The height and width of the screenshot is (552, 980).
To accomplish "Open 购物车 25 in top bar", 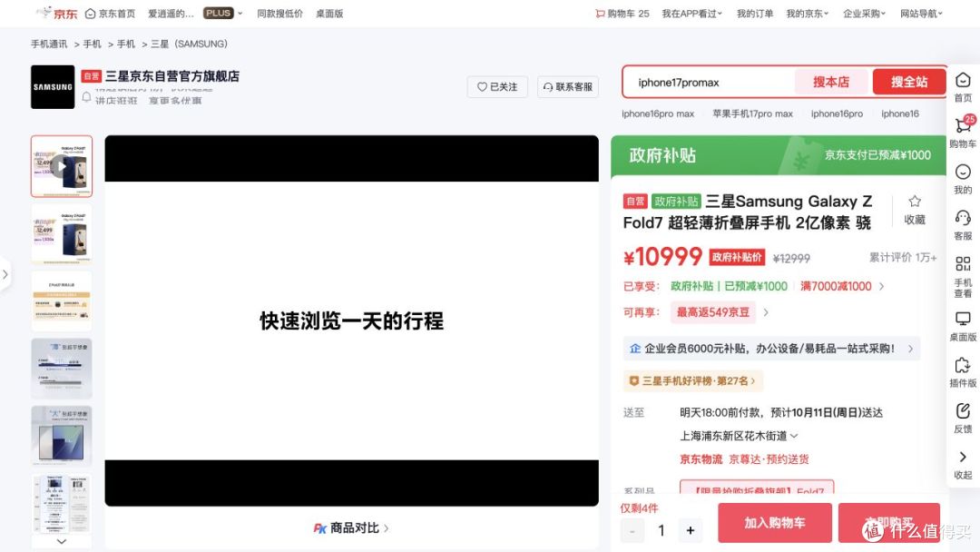I will pos(622,14).
